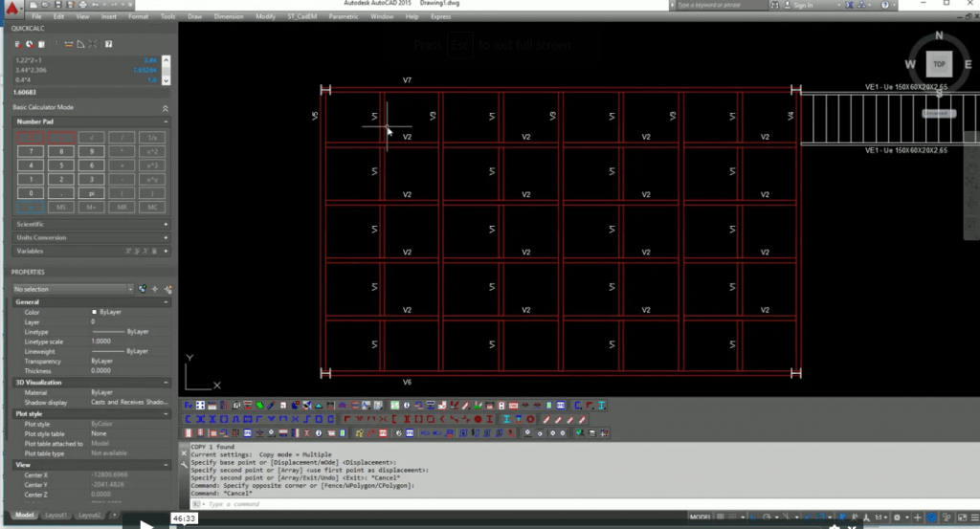Viewport: 980px width, 529px height.
Task: Switch to the Layout2 tab
Action: [x=89, y=515]
